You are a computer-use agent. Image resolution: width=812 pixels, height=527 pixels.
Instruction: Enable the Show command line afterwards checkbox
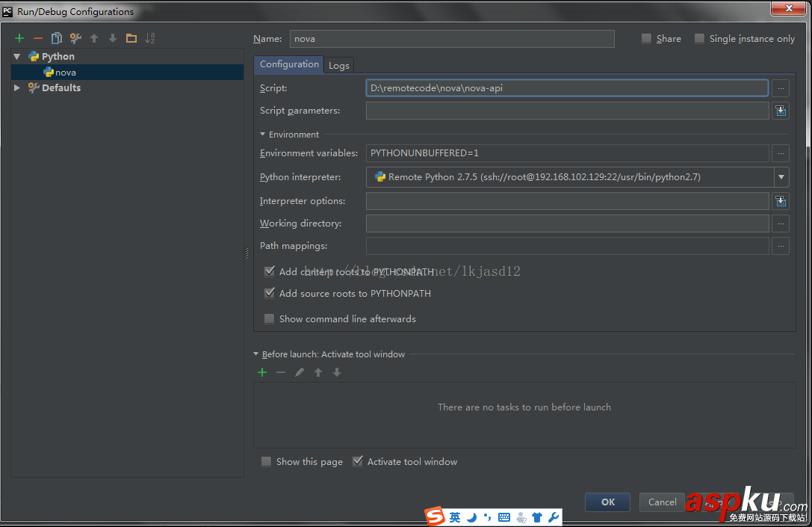pos(269,318)
